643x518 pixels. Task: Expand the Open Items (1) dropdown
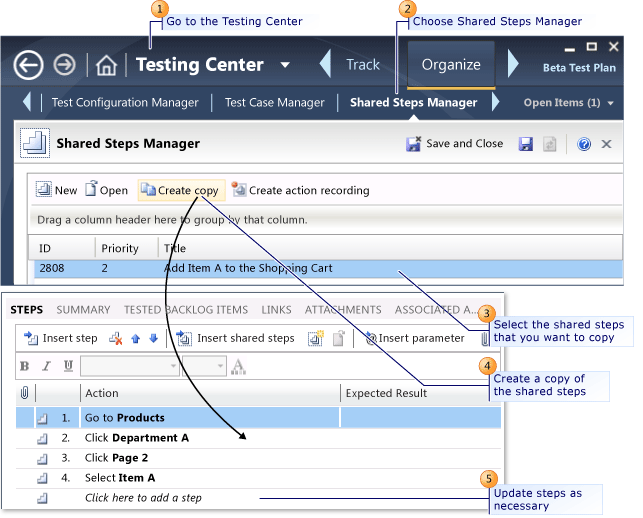click(x=568, y=103)
